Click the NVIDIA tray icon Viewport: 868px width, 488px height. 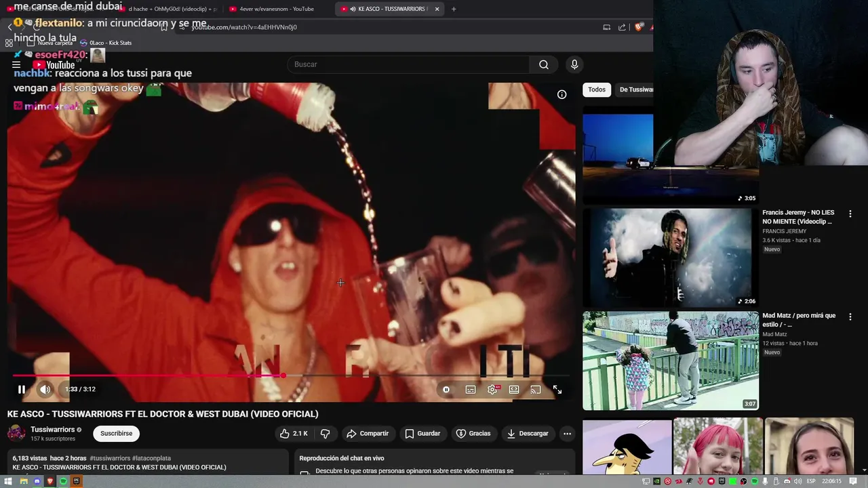[656, 481]
